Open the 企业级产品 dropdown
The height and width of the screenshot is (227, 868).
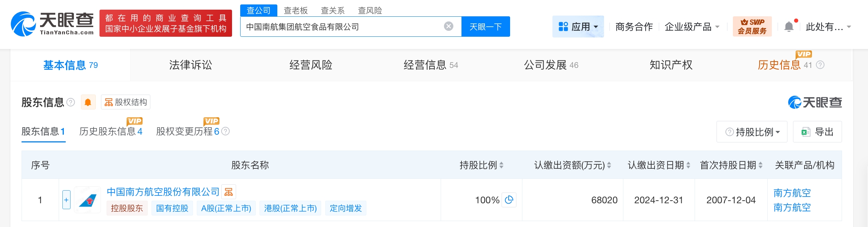tap(692, 27)
